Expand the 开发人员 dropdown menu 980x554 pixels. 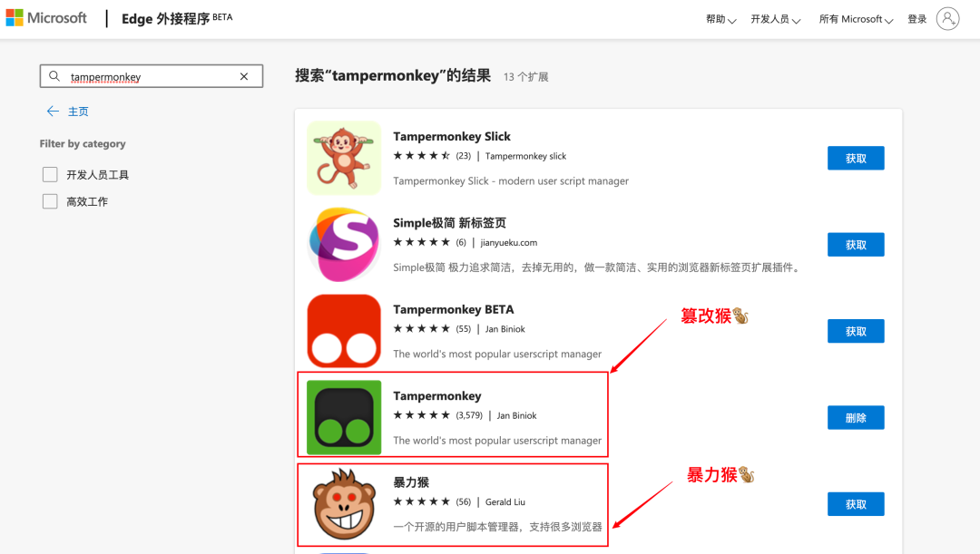(775, 19)
